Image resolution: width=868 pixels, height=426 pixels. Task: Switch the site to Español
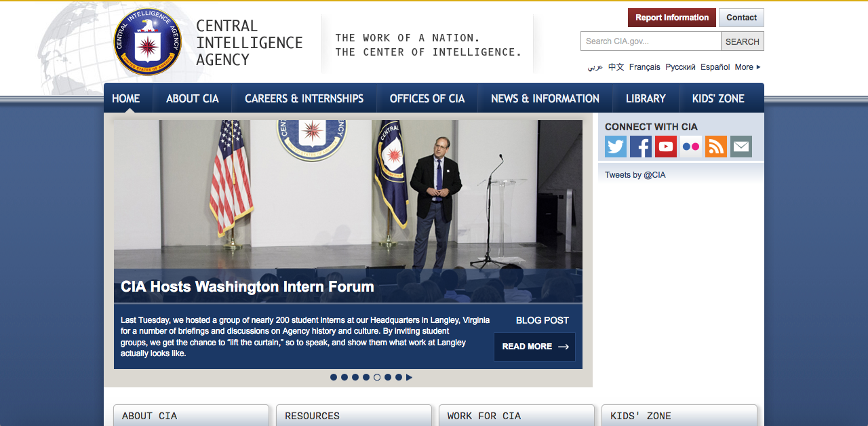point(715,67)
